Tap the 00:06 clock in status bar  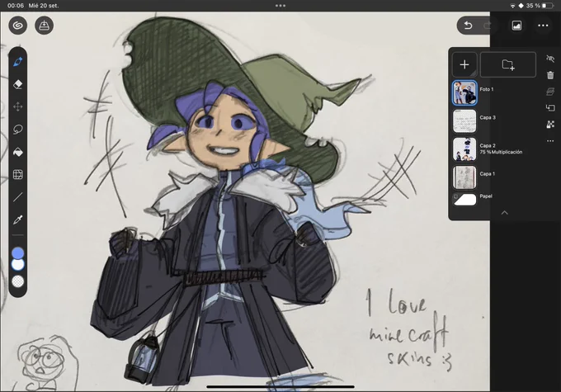16,6
